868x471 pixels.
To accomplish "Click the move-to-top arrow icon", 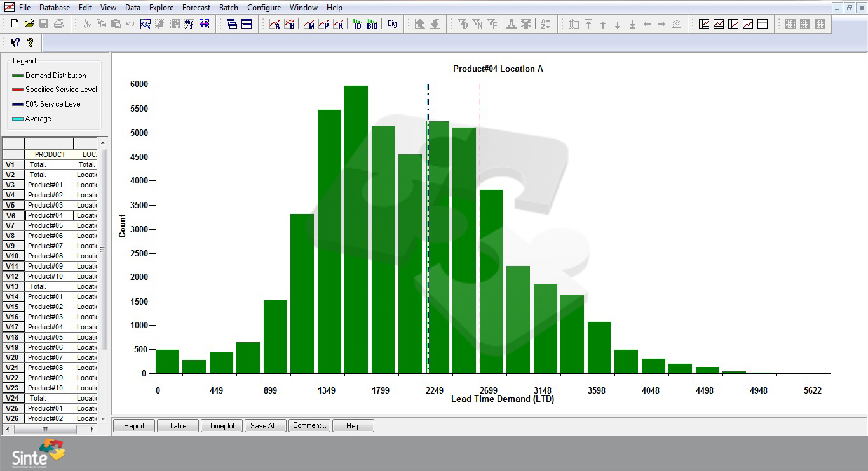I will 588,24.
